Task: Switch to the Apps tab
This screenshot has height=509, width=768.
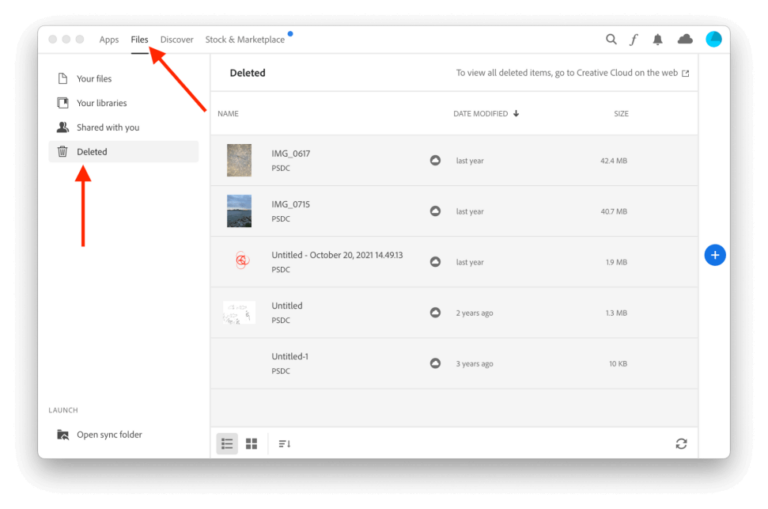Action: 109,40
